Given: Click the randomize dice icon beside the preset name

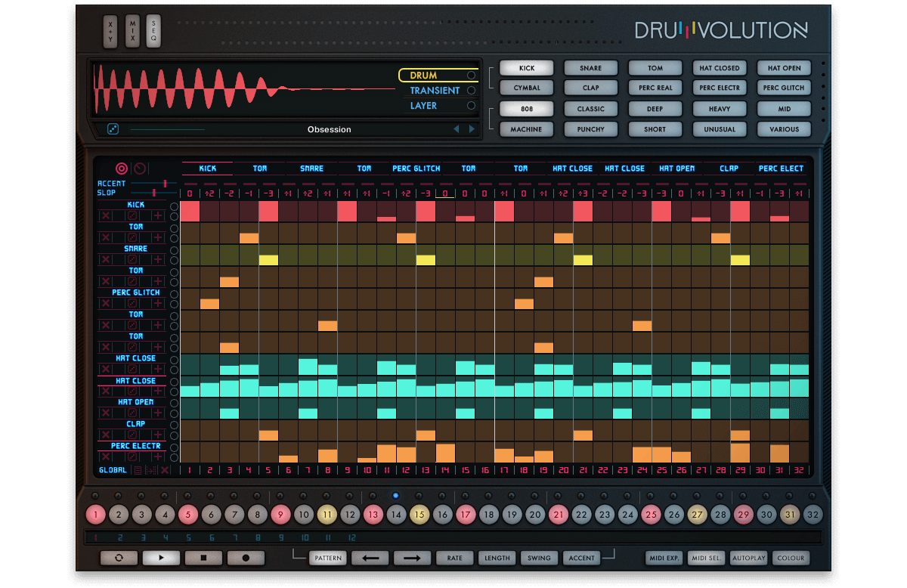Looking at the screenshot, I should [113, 129].
